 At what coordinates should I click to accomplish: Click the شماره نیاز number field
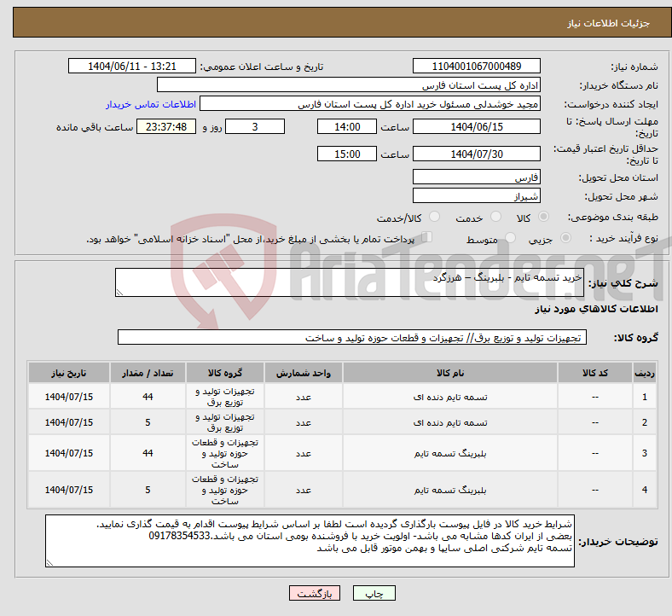tap(476, 67)
